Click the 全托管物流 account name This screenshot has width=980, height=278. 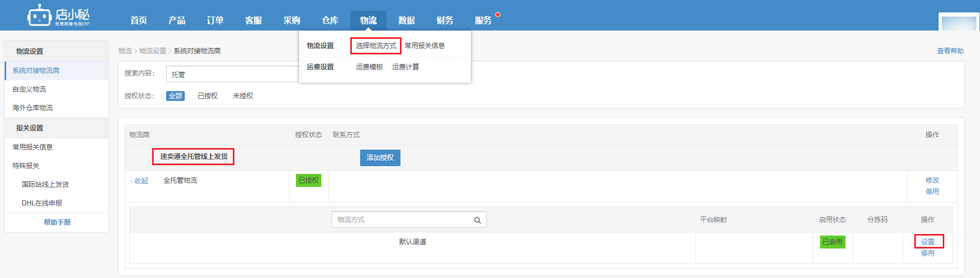pyautogui.click(x=180, y=180)
